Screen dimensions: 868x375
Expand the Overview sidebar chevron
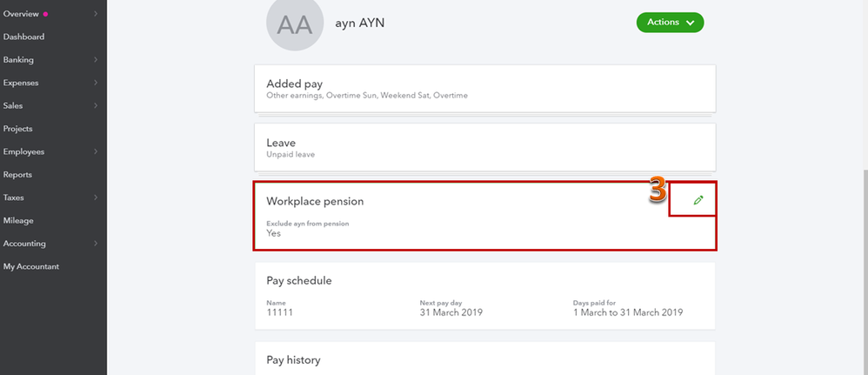tap(96, 13)
